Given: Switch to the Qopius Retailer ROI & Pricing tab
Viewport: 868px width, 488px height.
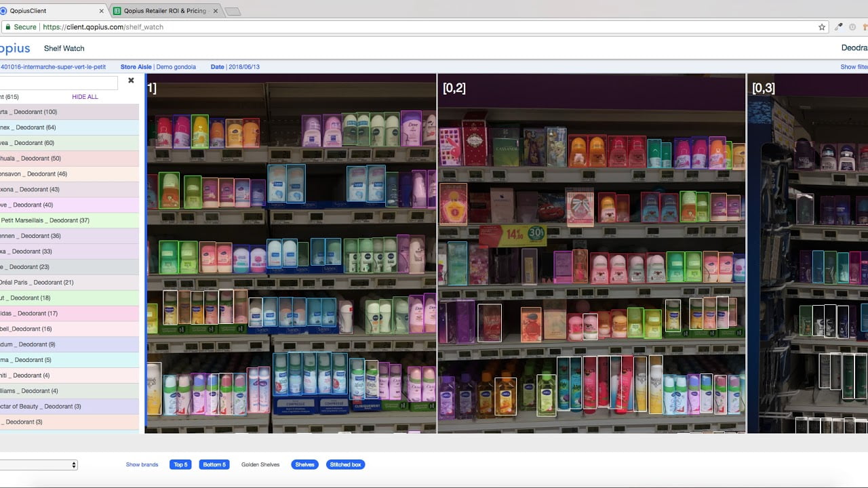Looking at the screenshot, I should click(x=164, y=11).
